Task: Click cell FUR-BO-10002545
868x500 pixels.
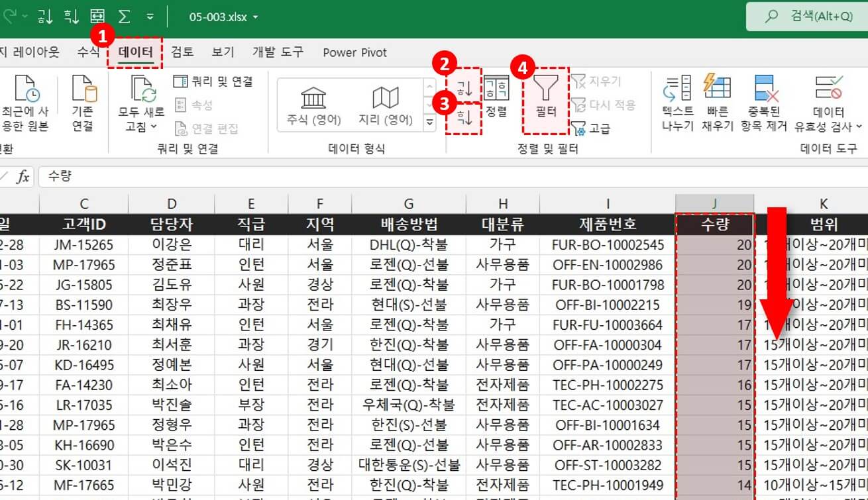Action: coord(608,245)
